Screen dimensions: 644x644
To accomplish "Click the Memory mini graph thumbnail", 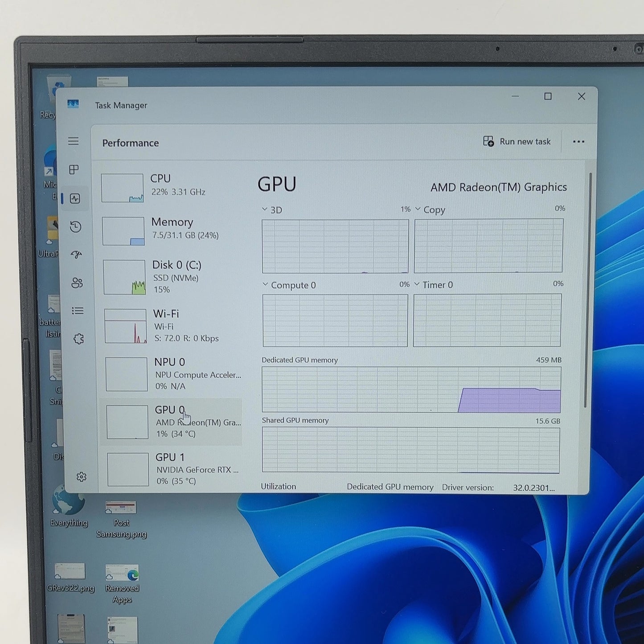I will click(123, 231).
